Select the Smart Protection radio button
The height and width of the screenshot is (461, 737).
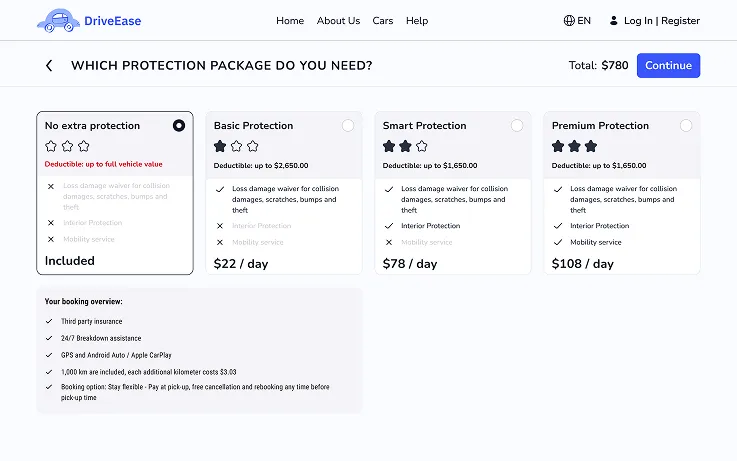click(517, 126)
